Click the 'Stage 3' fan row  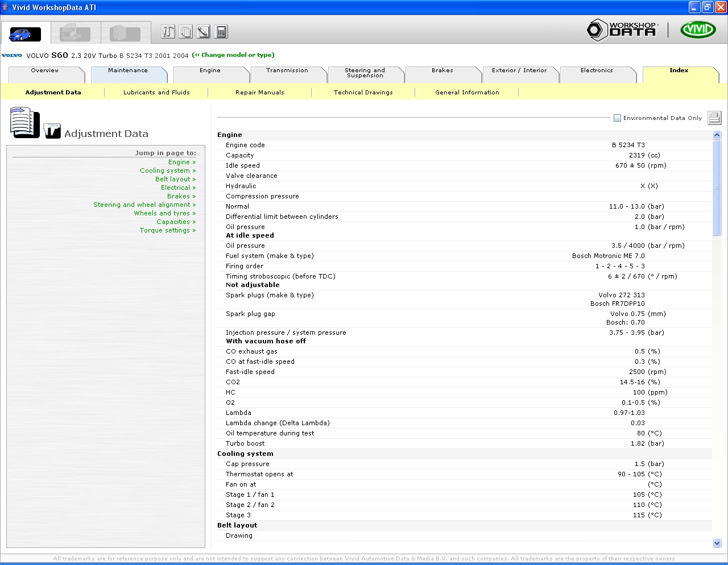(465, 515)
